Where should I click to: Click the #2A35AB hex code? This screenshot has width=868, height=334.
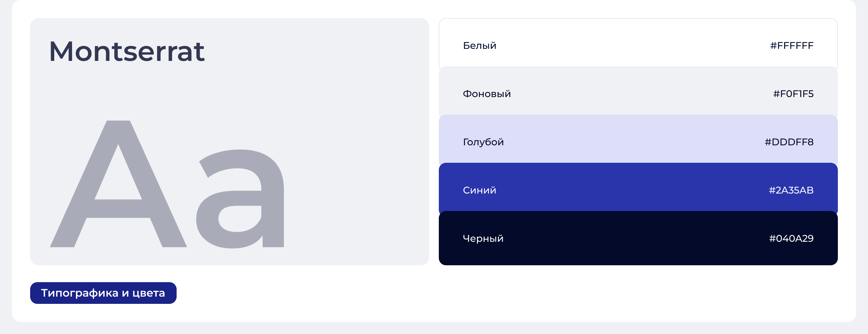[791, 190]
